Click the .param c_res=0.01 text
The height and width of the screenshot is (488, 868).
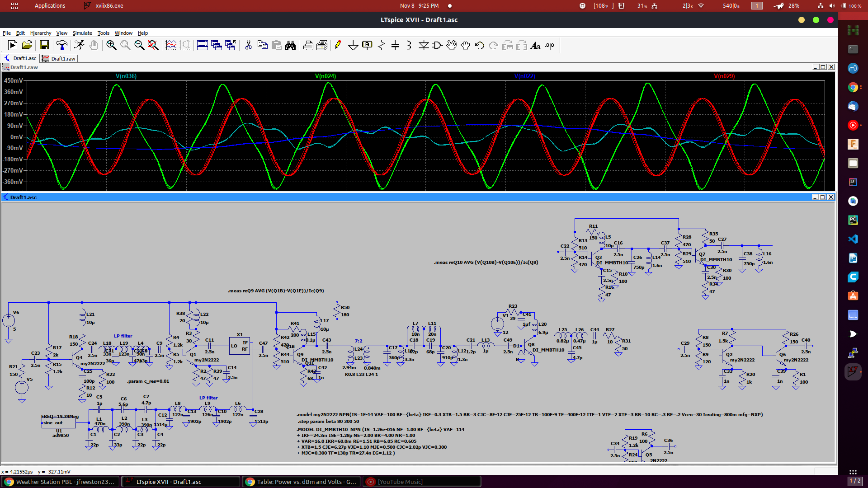pyautogui.click(x=148, y=381)
